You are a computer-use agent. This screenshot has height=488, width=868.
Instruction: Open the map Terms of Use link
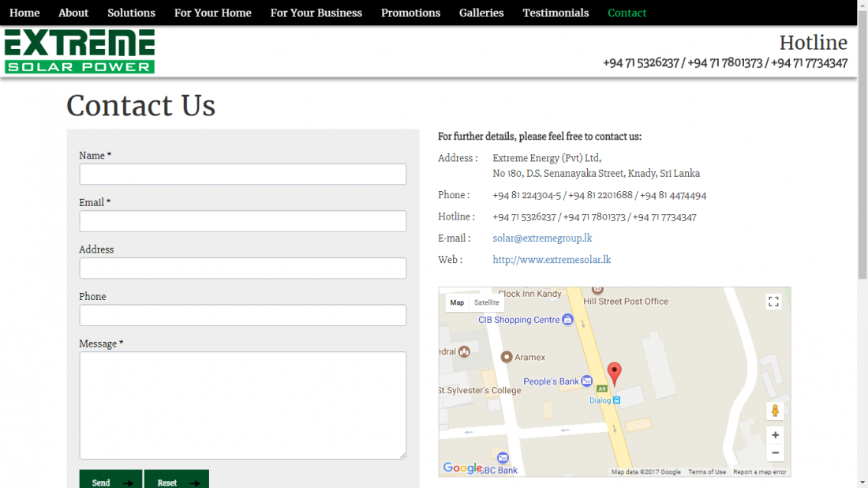tap(707, 472)
